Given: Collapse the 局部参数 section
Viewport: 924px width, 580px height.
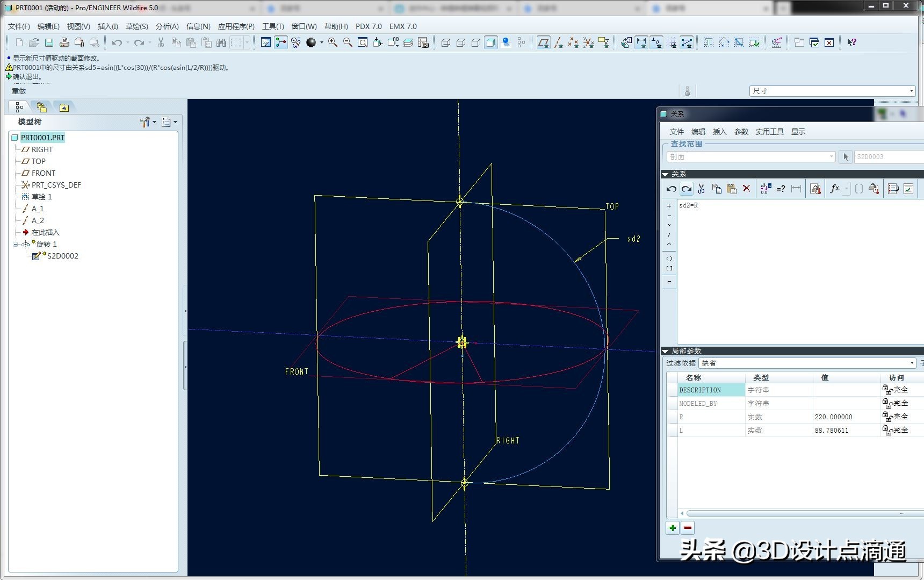Looking at the screenshot, I should click(x=665, y=351).
